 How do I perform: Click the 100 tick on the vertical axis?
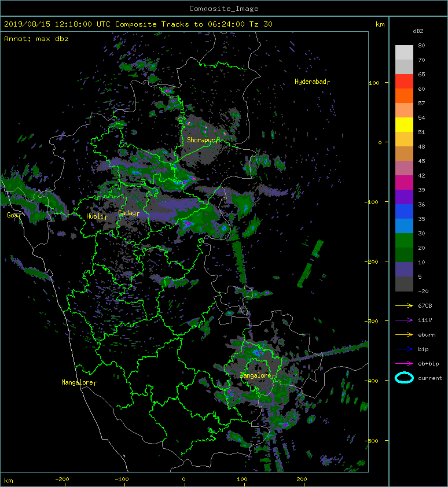(x=374, y=83)
